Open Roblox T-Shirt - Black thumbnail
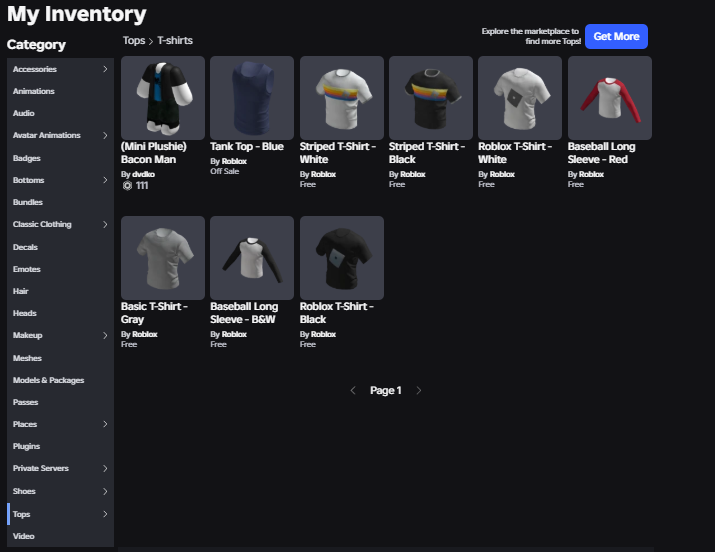This screenshot has height=552, width=715. (x=342, y=258)
